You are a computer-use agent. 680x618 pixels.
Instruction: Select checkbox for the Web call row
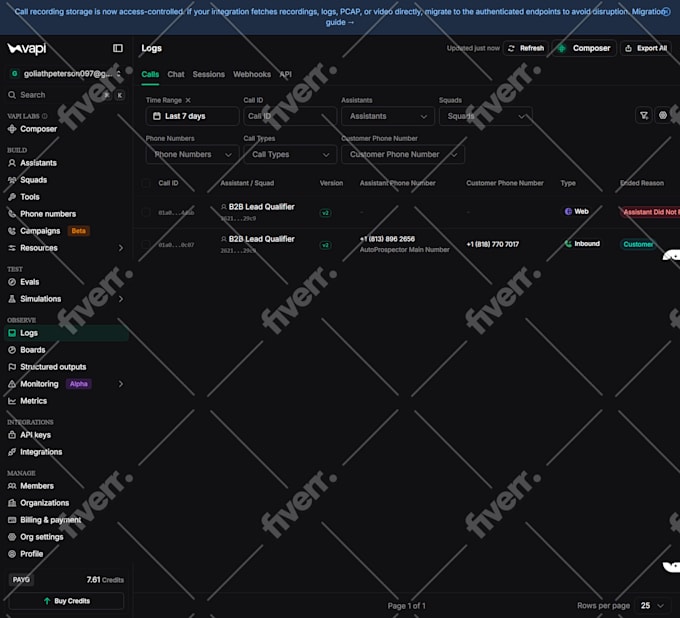click(x=147, y=212)
